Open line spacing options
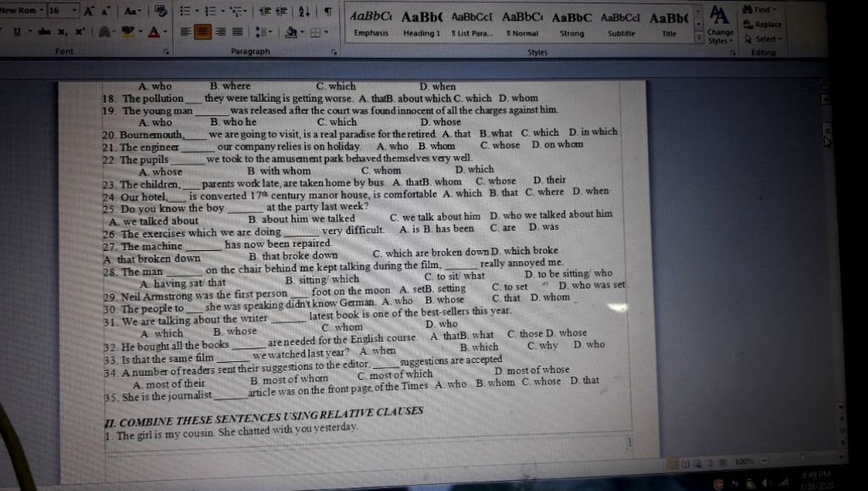Viewport: 868px width, 491px height. pyautogui.click(x=264, y=32)
